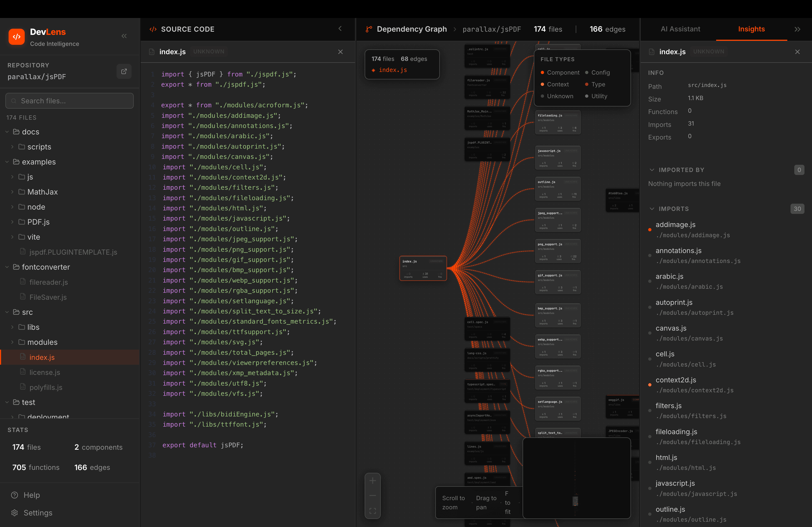Collapse the Source Code panel arrow

point(340,29)
